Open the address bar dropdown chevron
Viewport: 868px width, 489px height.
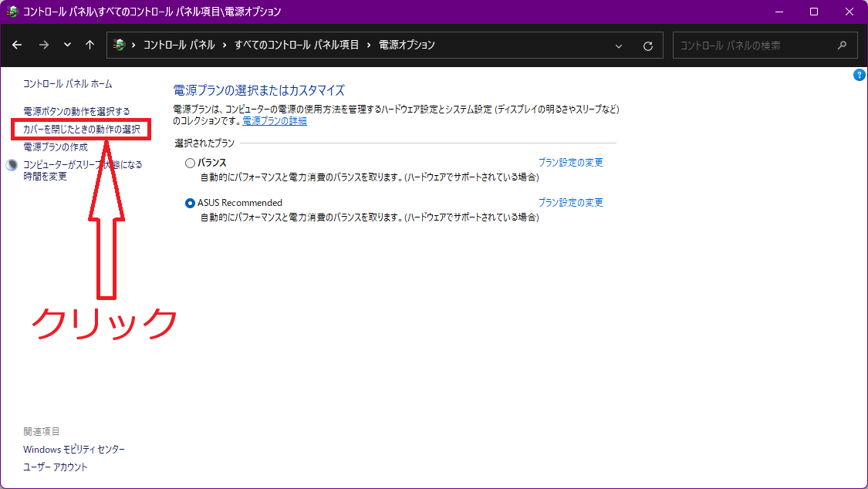tap(619, 45)
